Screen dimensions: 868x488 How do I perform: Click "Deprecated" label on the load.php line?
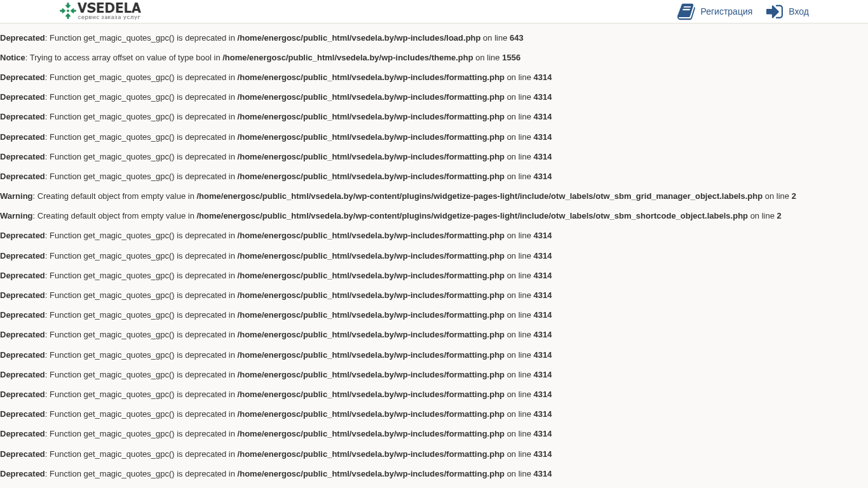click(22, 38)
